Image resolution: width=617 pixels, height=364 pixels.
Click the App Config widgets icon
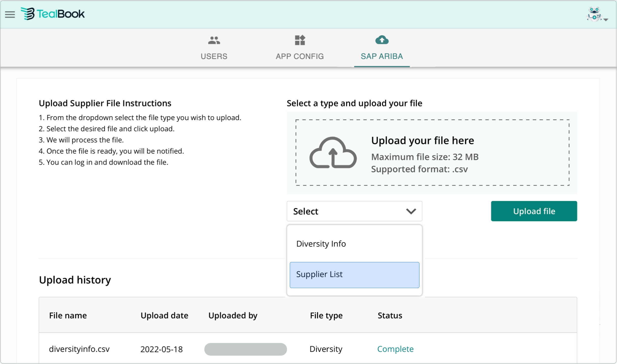pos(300,40)
